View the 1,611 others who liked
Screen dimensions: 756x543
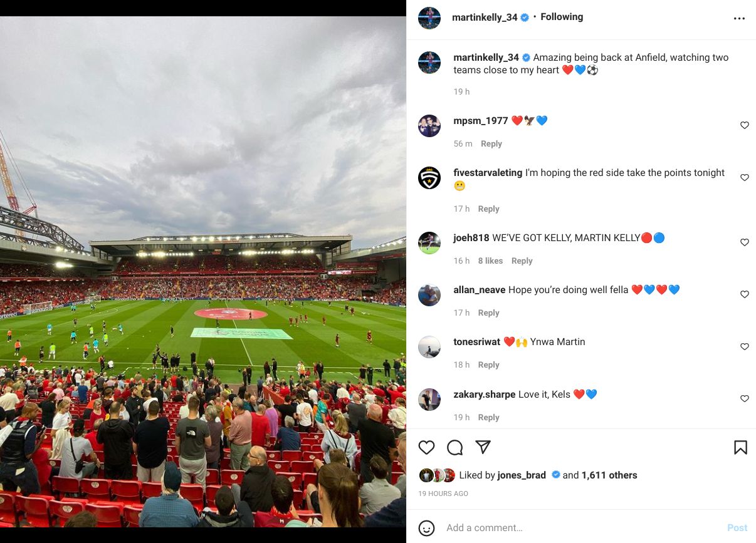pos(609,475)
